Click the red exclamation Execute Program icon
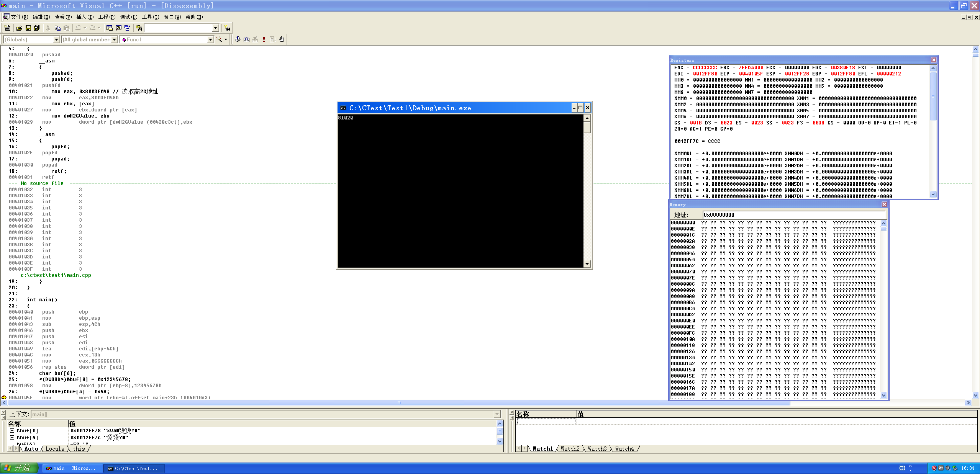Viewport: 980px width, 474px height. point(264,39)
